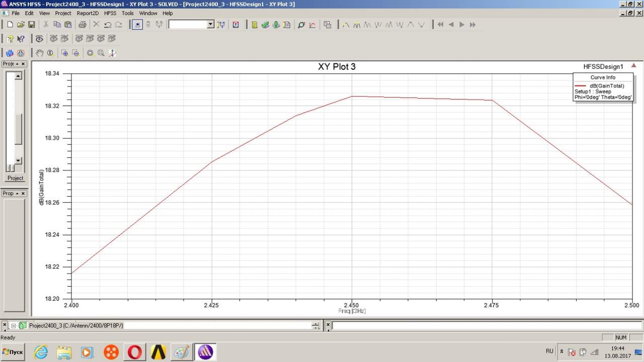Viewport: 644px width, 362px height.
Task: Click the Zoom In toolbar icon
Action: coord(64,53)
